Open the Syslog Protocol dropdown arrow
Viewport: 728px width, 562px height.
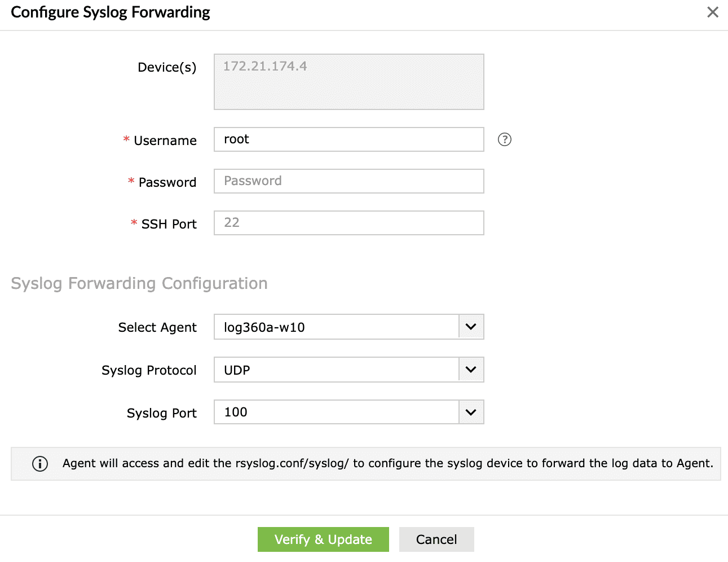point(471,370)
